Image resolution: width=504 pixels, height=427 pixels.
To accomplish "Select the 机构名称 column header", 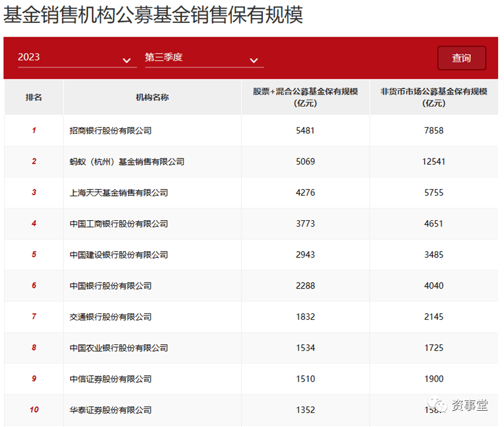I will pyautogui.click(x=152, y=97).
